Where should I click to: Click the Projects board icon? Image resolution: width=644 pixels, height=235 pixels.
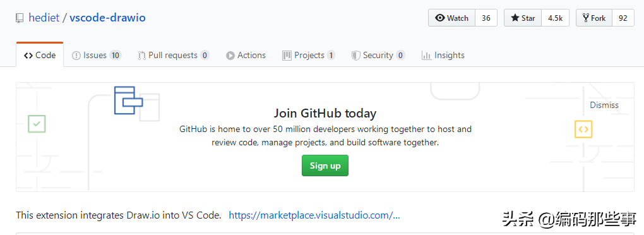coord(287,56)
